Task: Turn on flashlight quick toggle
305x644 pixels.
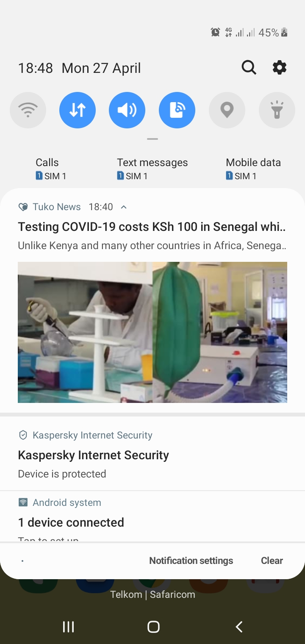Action: click(x=277, y=110)
